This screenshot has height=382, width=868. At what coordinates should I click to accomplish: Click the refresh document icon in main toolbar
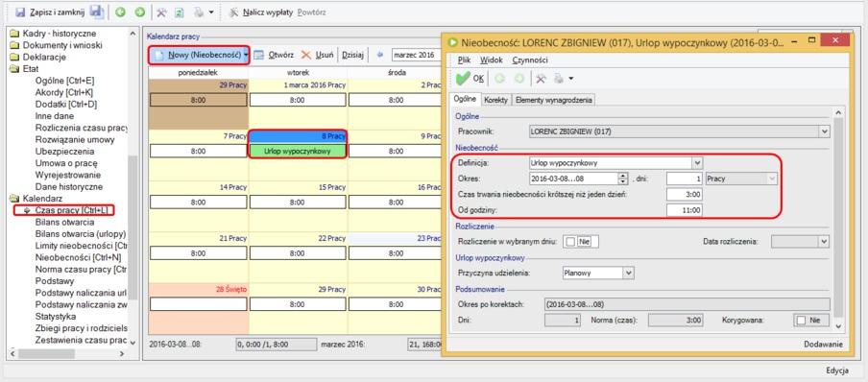[x=179, y=12]
